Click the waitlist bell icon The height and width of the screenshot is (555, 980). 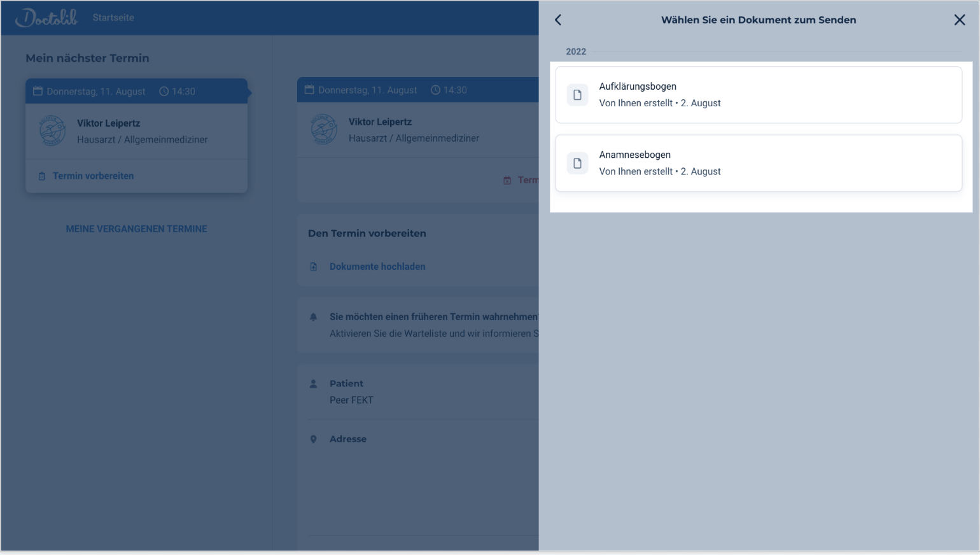313,317
